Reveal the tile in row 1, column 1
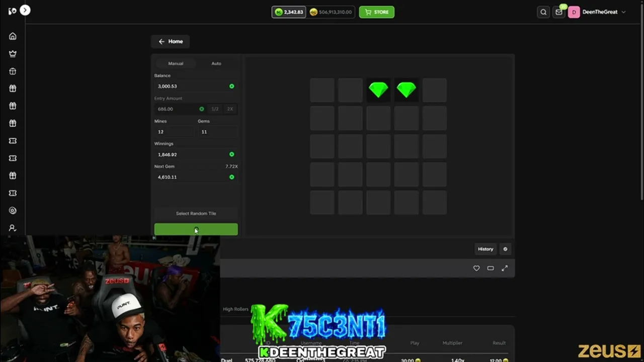Screen dimensions: 644x362 322,90
